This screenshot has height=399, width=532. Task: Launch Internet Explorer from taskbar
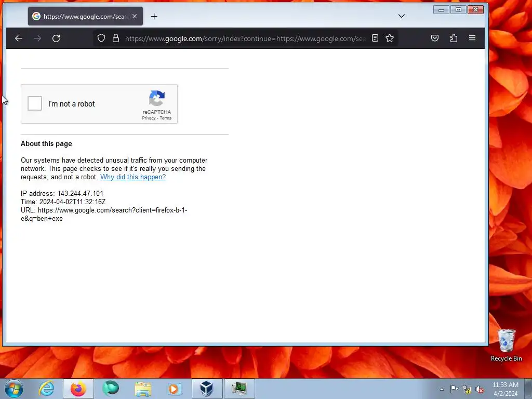pos(46,389)
